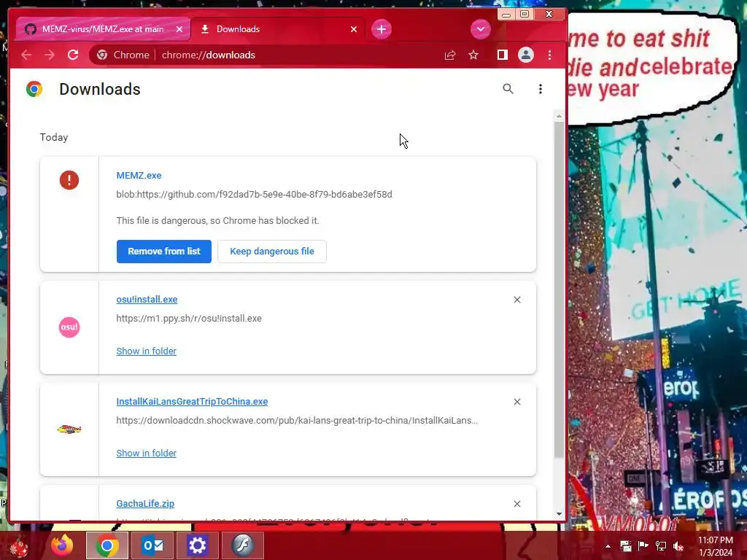This screenshot has width=747, height=560.
Task: Reload the Downloads page
Action: tap(73, 55)
